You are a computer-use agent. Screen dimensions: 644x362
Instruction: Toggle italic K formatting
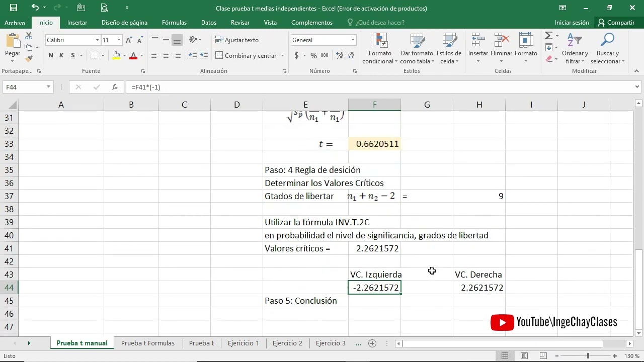(x=61, y=55)
